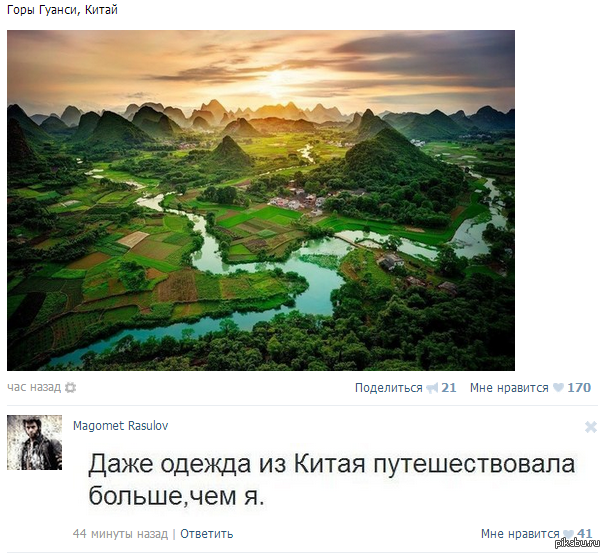Open the gear icon next to час назад

tap(70, 387)
